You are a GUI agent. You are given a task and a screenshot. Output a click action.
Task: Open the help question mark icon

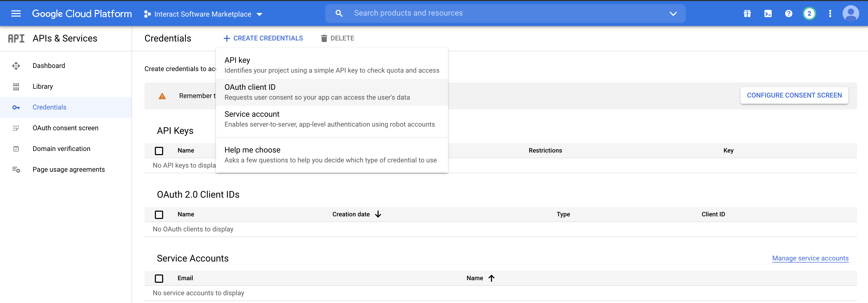point(789,13)
